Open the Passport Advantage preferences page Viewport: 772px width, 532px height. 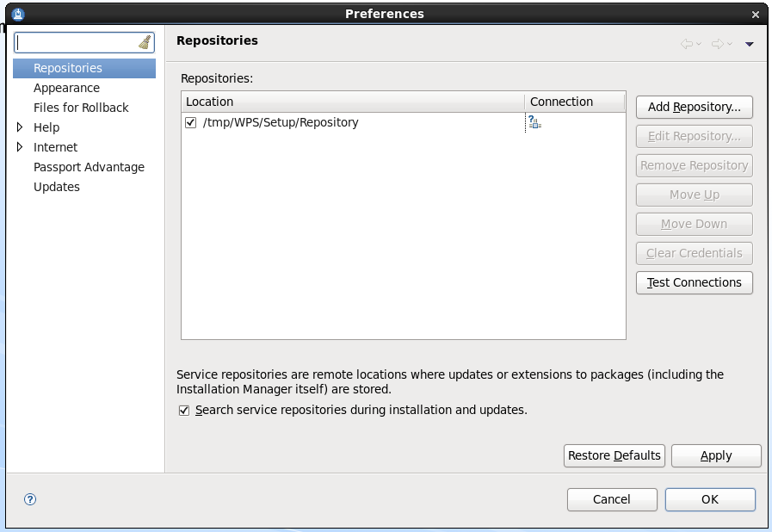89,167
